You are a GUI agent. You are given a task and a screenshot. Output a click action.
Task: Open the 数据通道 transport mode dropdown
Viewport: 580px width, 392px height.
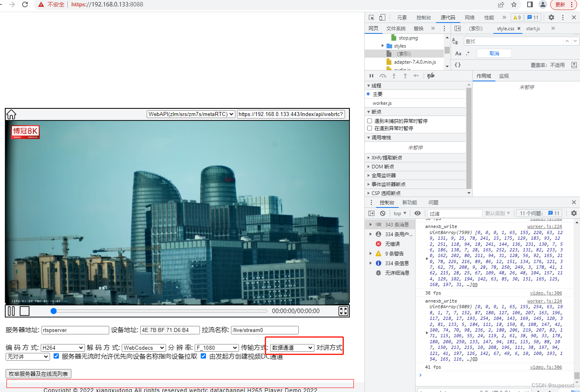(292, 348)
